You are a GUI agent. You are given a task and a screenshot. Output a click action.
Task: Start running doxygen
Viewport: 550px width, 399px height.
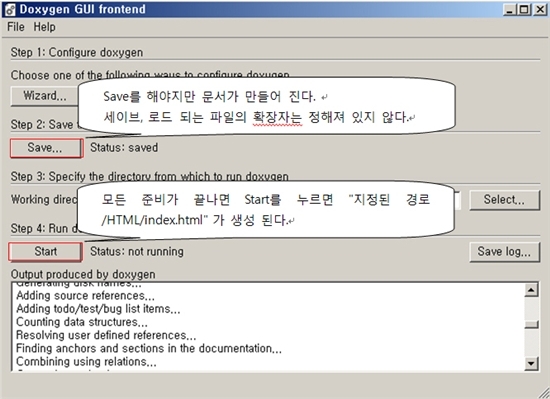point(46,252)
